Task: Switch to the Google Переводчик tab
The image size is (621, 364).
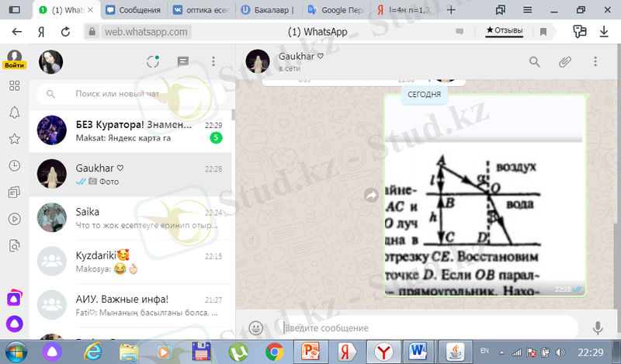Action: click(337, 10)
